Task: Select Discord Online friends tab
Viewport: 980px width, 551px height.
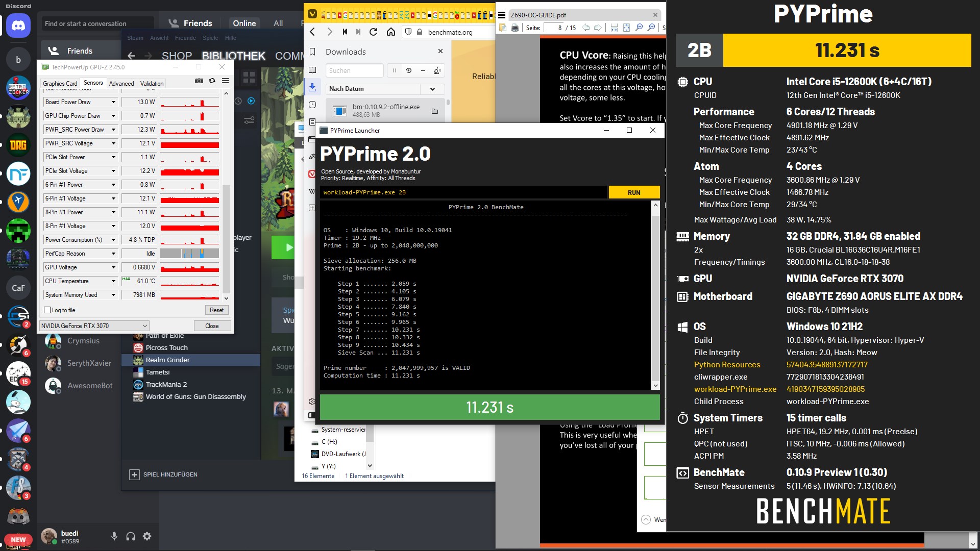Action: pyautogui.click(x=244, y=23)
